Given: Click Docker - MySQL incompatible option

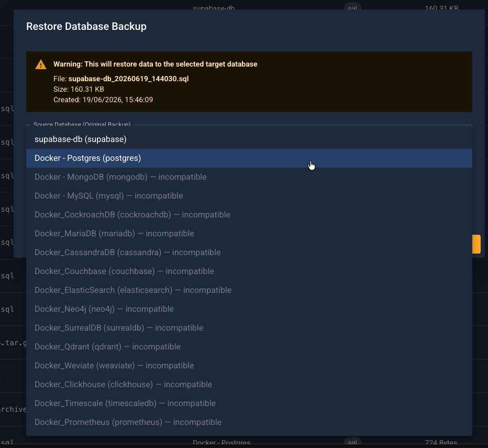Looking at the screenshot, I should click(249, 196).
